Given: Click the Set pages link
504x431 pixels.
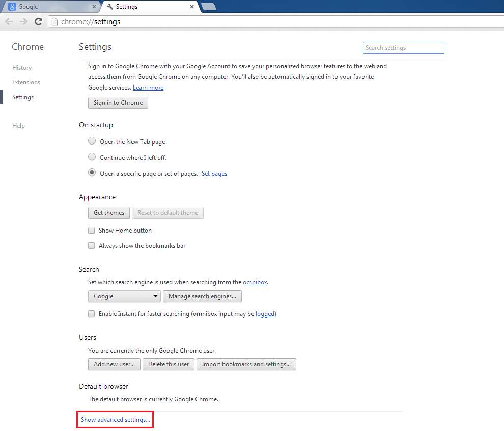Looking at the screenshot, I should 214,174.
